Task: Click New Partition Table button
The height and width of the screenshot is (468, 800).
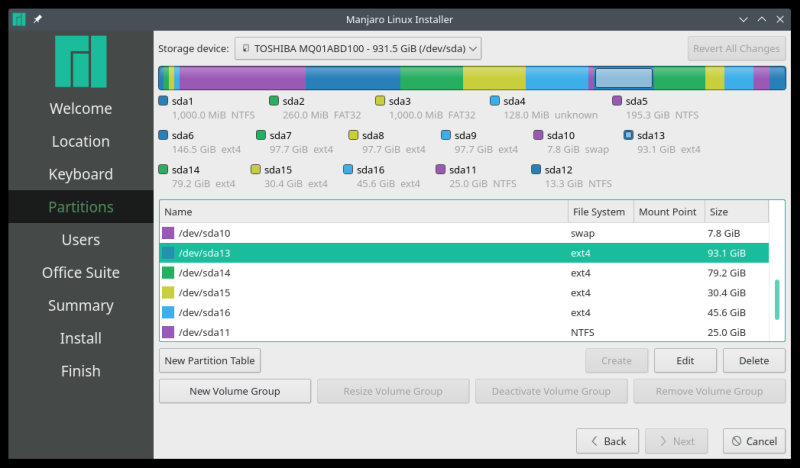Action: click(210, 361)
